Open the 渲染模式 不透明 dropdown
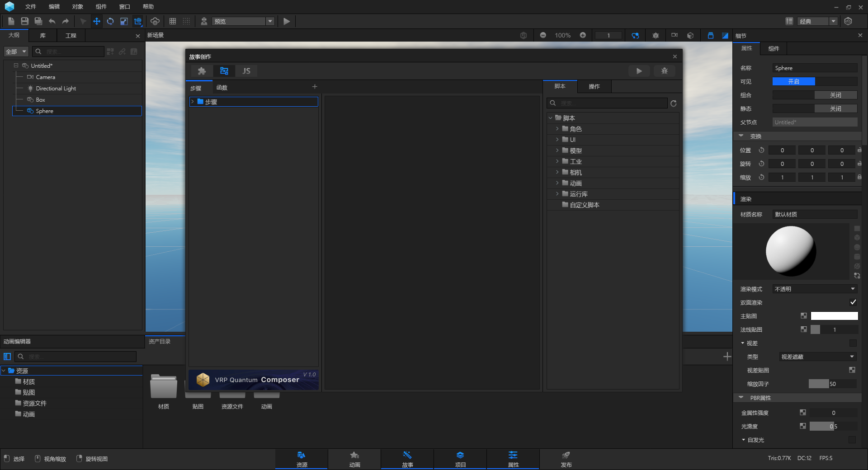The height and width of the screenshot is (470, 868). tap(815, 289)
